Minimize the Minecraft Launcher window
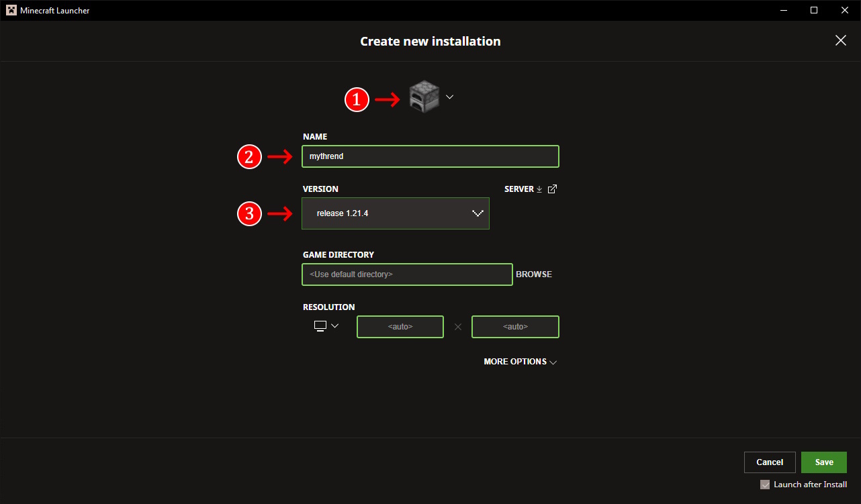The height and width of the screenshot is (504, 861). point(783,10)
